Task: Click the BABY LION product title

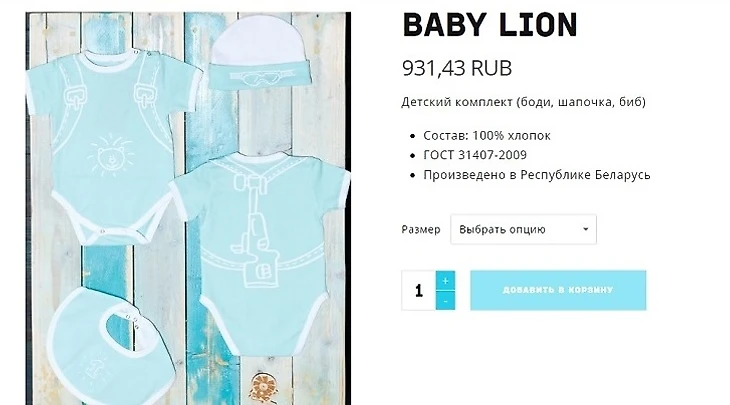Action: tap(490, 25)
